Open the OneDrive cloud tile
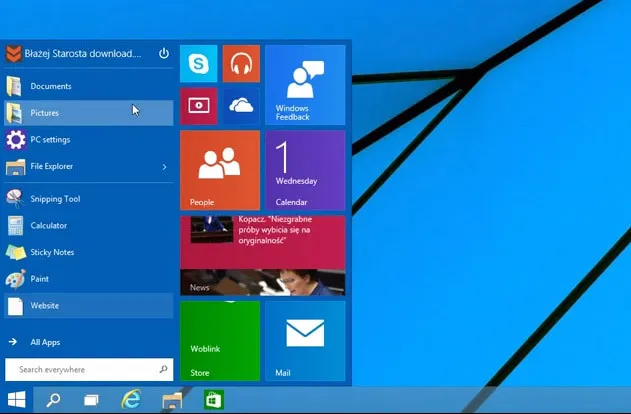The height and width of the screenshot is (414, 631). tap(241, 105)
